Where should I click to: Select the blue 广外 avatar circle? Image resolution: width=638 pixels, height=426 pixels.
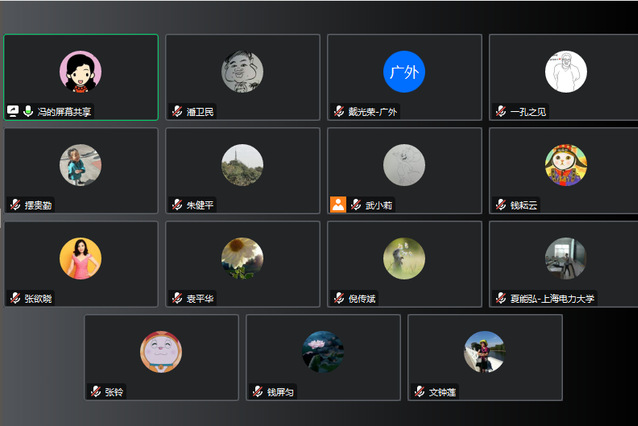click(x=404, y=72)
